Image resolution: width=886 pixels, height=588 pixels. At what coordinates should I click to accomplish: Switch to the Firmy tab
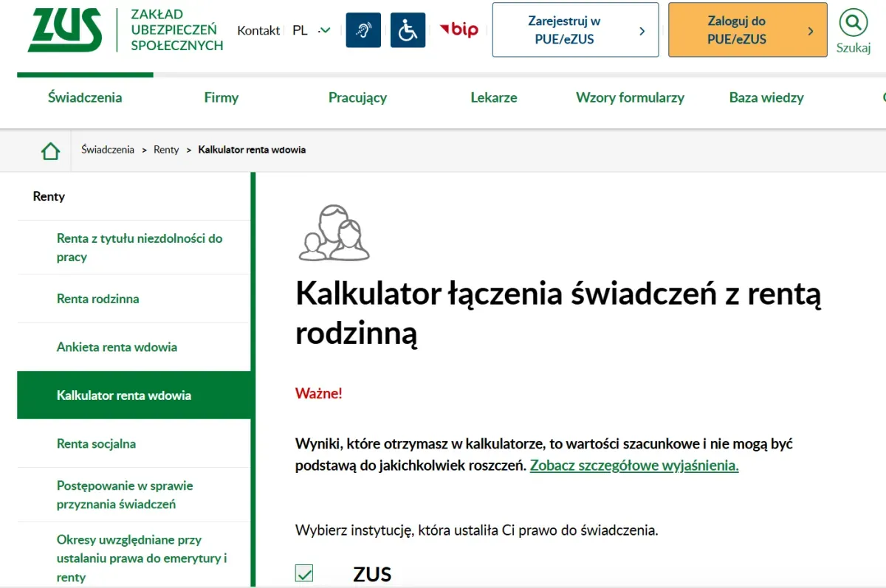click(221, 97)
